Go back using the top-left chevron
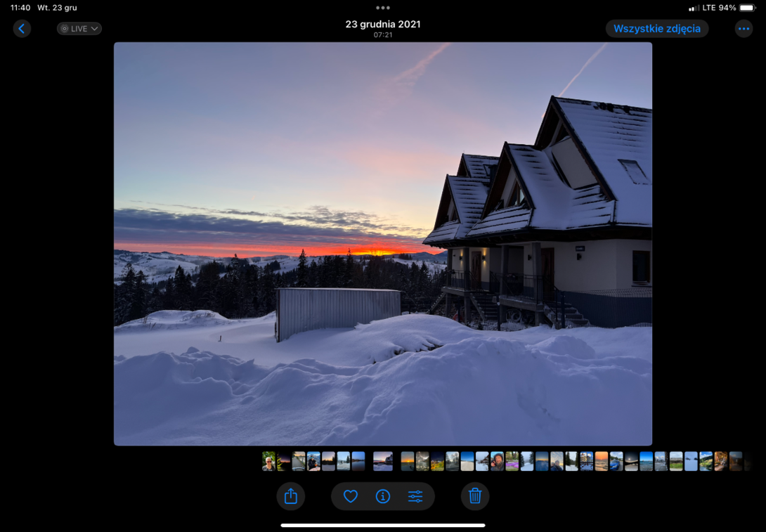This screenshot has height=532, width=766. coord(22,29)
